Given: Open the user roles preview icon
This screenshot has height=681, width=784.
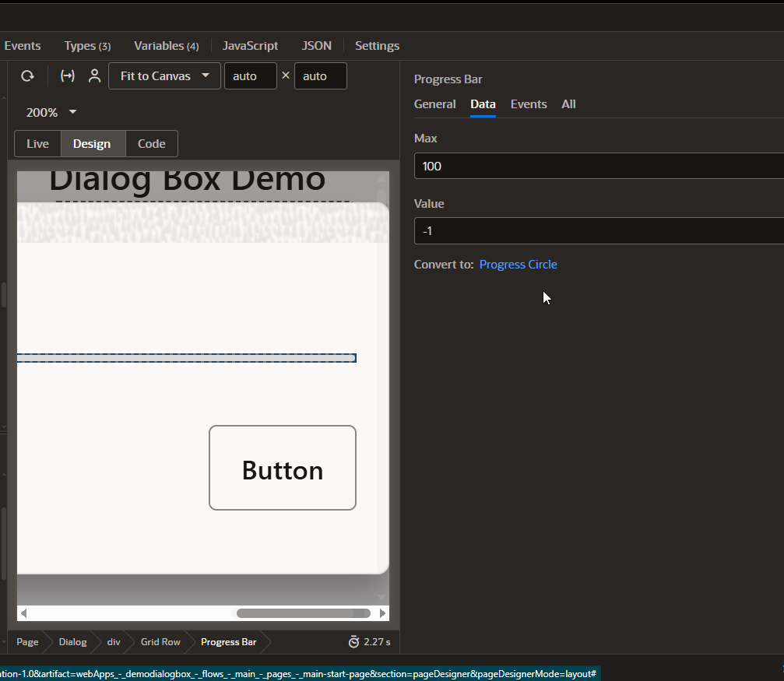Looking at the screenshot, I should [94, 76].
